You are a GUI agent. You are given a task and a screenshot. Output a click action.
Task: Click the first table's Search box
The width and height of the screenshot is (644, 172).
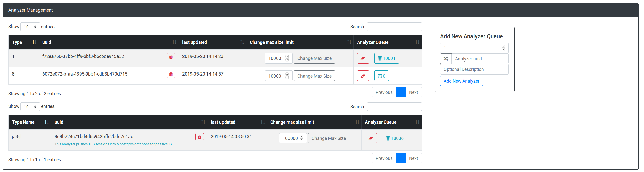pos(394,27)
